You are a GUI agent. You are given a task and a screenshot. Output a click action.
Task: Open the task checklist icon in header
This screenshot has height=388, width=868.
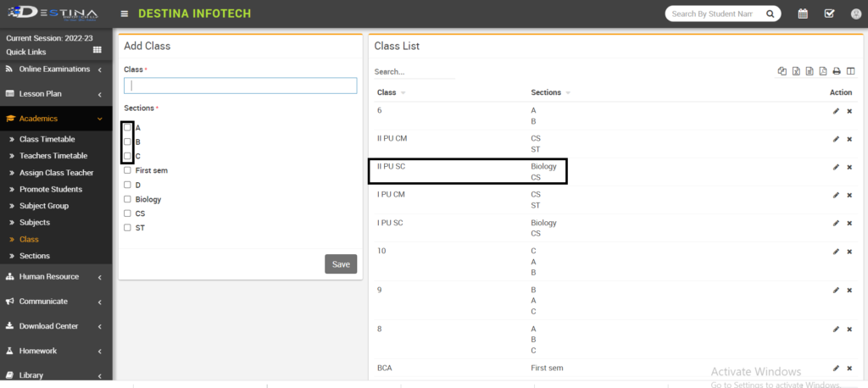[829, 14]
